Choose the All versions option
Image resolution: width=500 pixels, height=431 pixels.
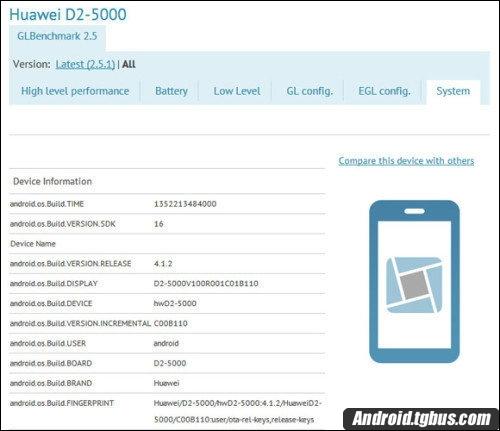129,64
